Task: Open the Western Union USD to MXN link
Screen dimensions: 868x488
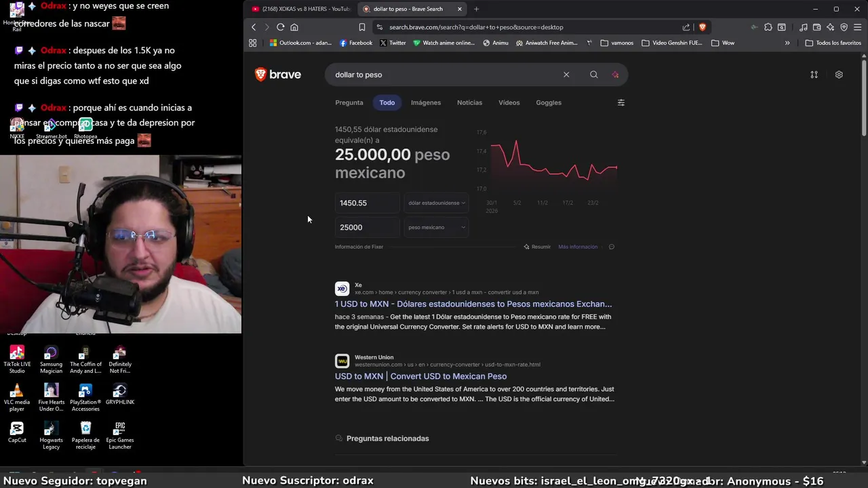Action: coord(420,376)
